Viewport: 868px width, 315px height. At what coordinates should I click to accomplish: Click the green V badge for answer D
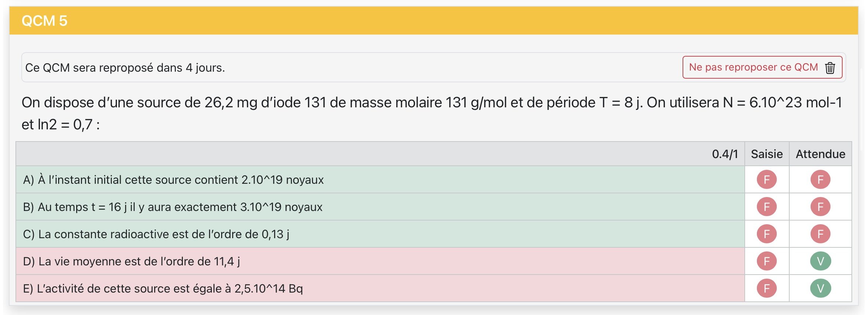tap(820, 261)
